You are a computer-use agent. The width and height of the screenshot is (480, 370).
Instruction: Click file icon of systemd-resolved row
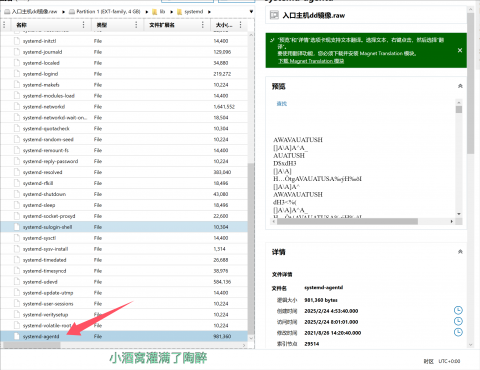click(17, 172)
